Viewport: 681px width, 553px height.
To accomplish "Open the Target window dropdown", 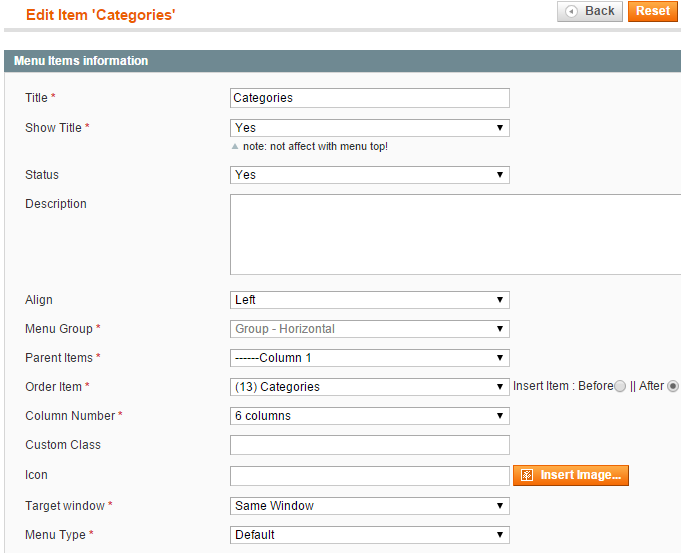I will tap(370, 506).
